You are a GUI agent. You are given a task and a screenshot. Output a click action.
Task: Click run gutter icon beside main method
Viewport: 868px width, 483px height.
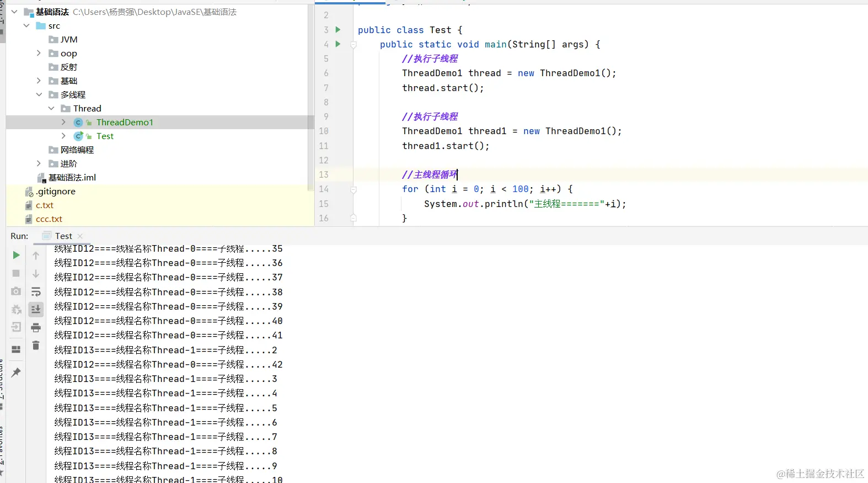click(x=338, y=44)
